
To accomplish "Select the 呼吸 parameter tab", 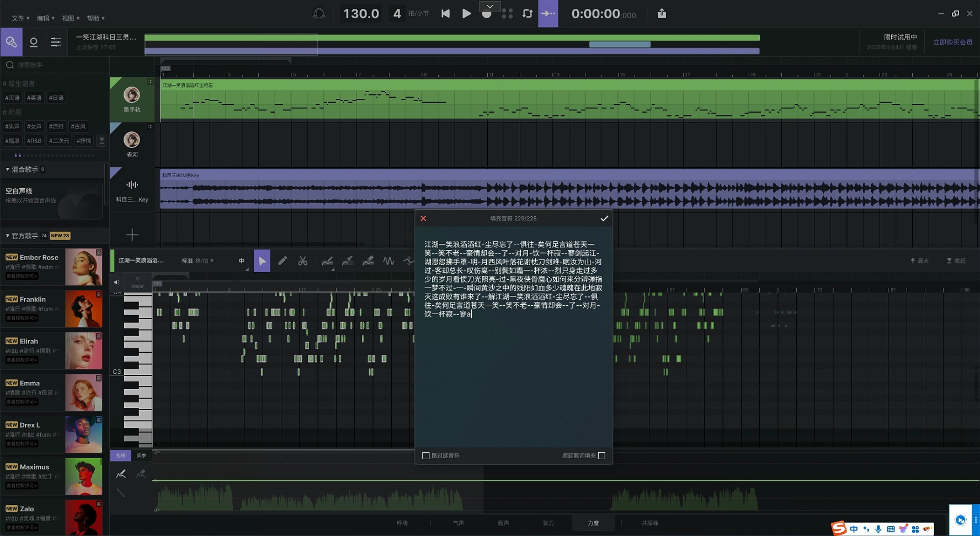I will [x=402, y=523].
